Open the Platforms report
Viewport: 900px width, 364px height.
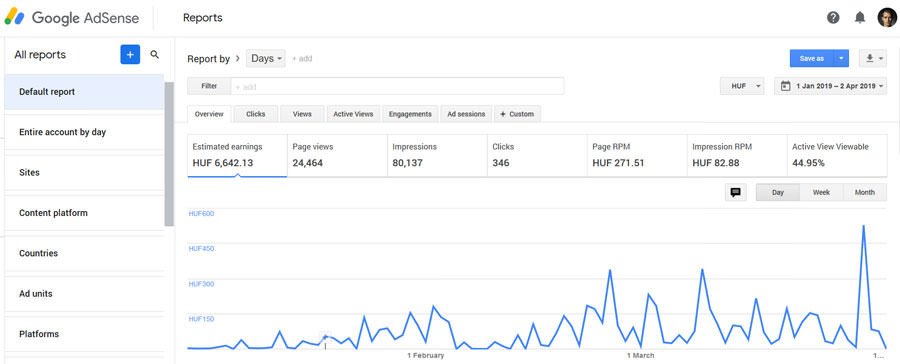tap(84, 334)
